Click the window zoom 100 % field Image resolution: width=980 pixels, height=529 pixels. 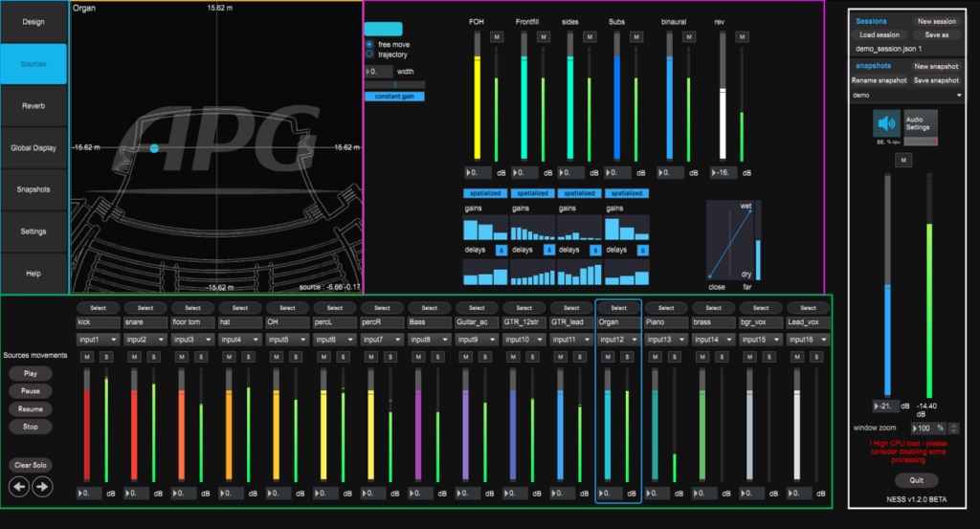[x=928, y=428]
